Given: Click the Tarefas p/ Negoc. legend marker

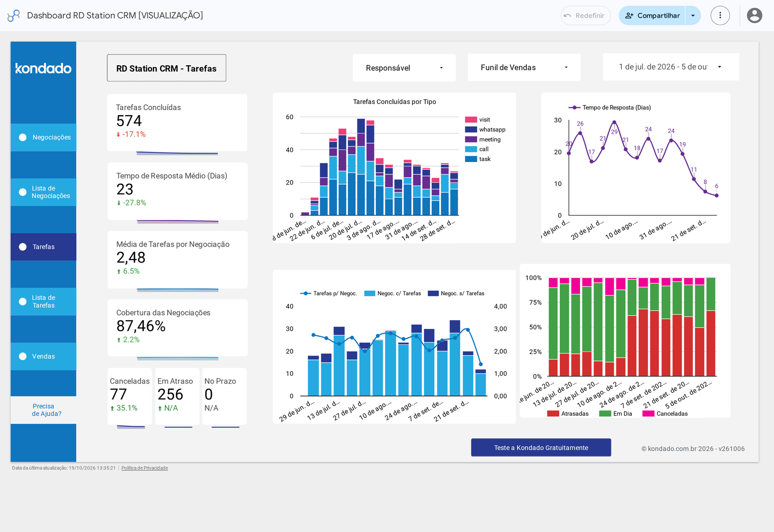Looking at the screenshot, I should (x=306, y=294).
